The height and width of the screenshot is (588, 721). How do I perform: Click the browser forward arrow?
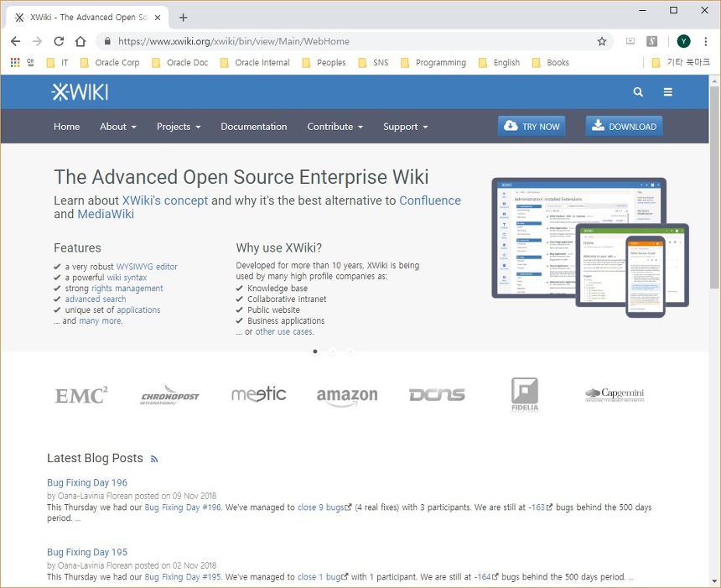37,41
